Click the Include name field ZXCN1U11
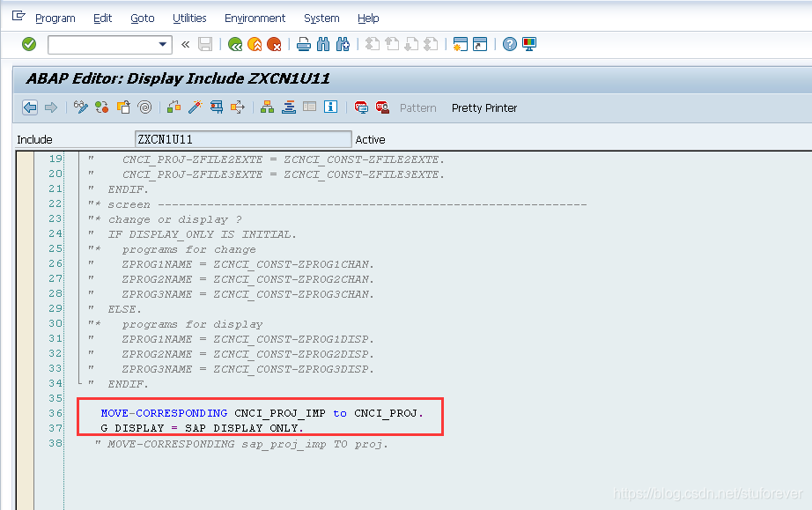 tap(243, 139)
